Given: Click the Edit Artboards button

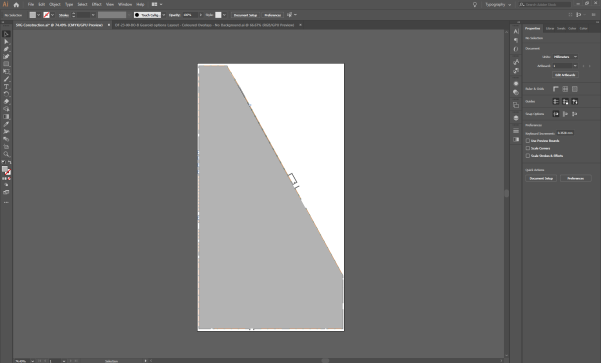Looking at the screenshot, I should coord(565,75).
